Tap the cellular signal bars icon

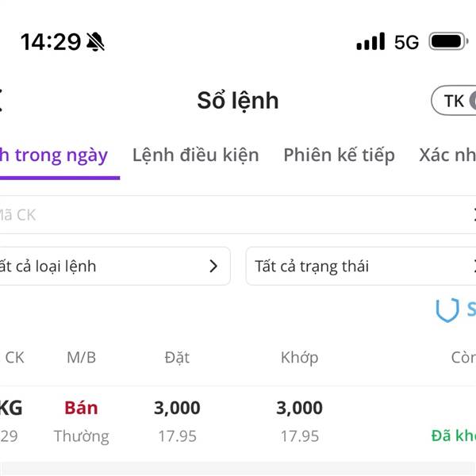(x=370, y=42)
